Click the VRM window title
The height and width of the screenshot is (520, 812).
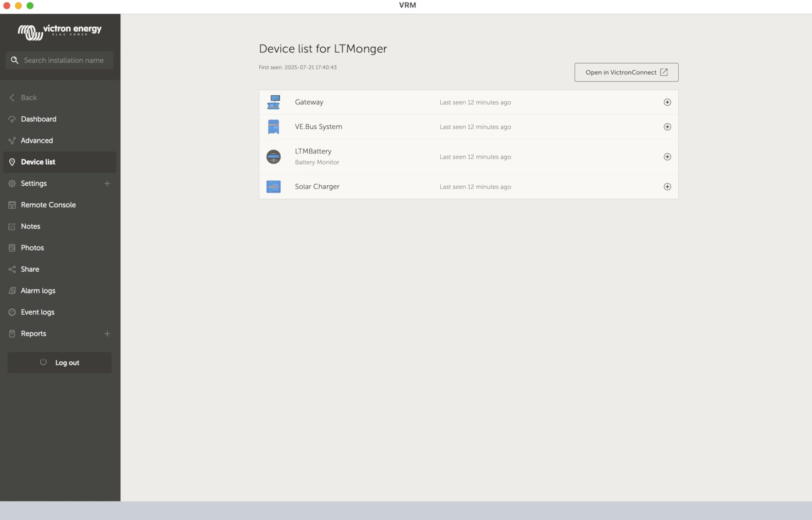point(408,5)
